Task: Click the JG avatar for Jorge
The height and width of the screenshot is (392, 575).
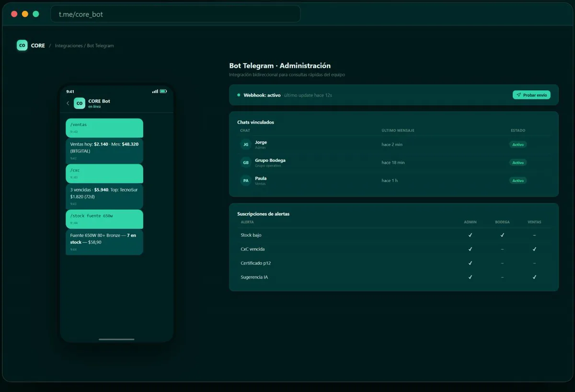Action: pos(246,144)
